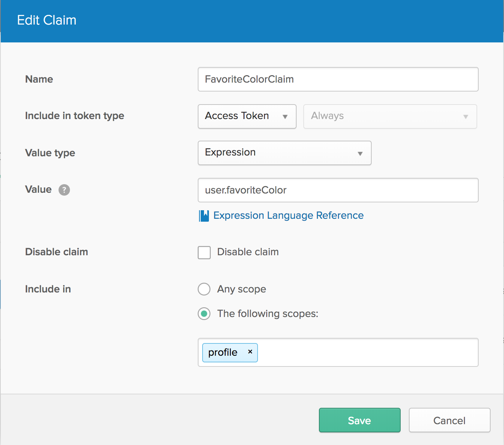Open the Expression value type dropdown
The height and width of the screenshot is (445, 504).
284,153
